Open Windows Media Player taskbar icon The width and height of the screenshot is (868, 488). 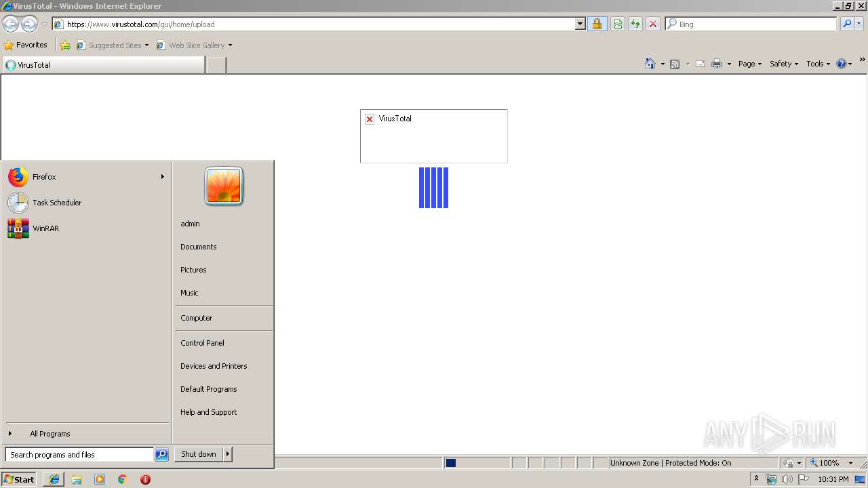click(x=100, y=479)
